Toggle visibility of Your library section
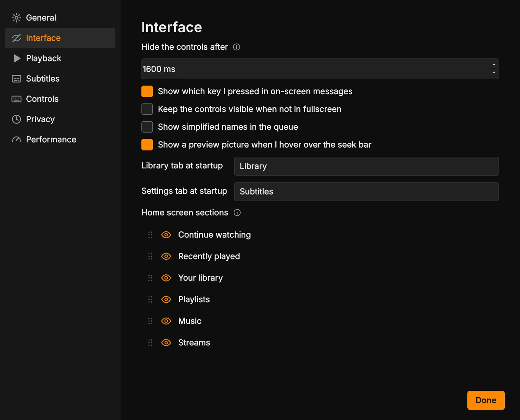 point(166,278)
